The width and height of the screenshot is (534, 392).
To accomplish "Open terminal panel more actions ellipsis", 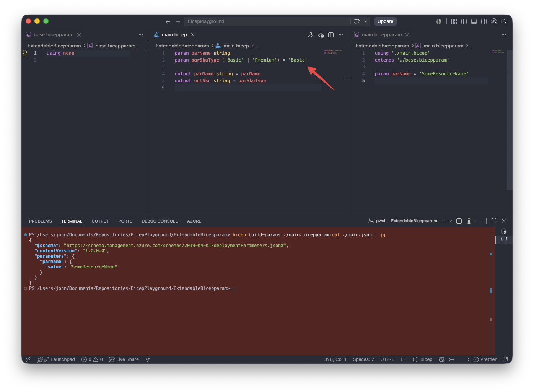I will pyautogui.click(x=479, y=221).
